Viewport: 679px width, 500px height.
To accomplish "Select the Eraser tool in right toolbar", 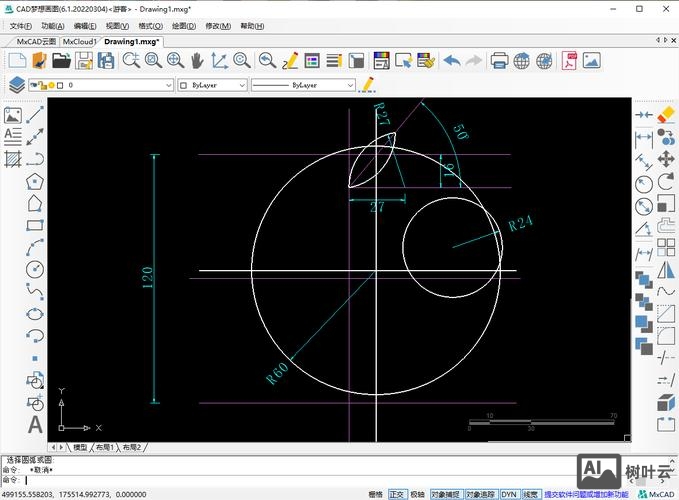I will (667, 116).
